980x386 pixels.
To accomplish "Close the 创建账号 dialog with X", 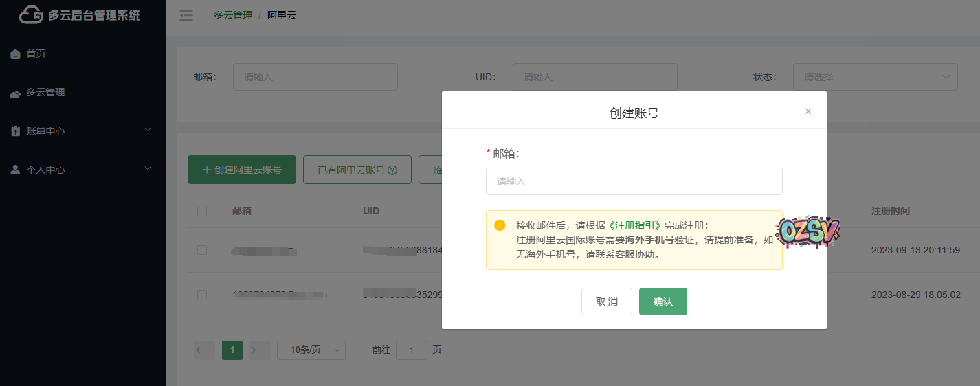I will click(808, 111).
